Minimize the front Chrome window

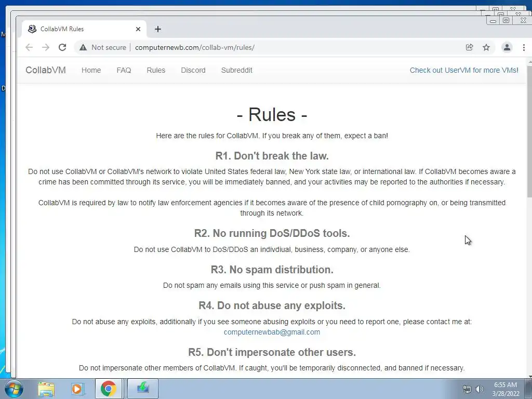point(493,21)
